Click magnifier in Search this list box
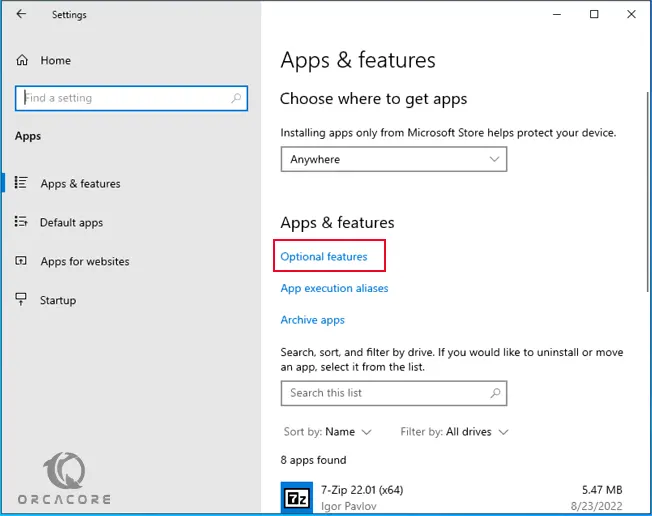This screenshot has height=516, width=652. click(495, 393)
